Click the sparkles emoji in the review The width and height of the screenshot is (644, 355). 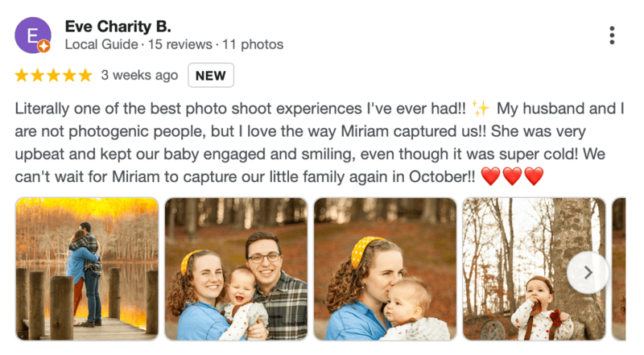481,108
